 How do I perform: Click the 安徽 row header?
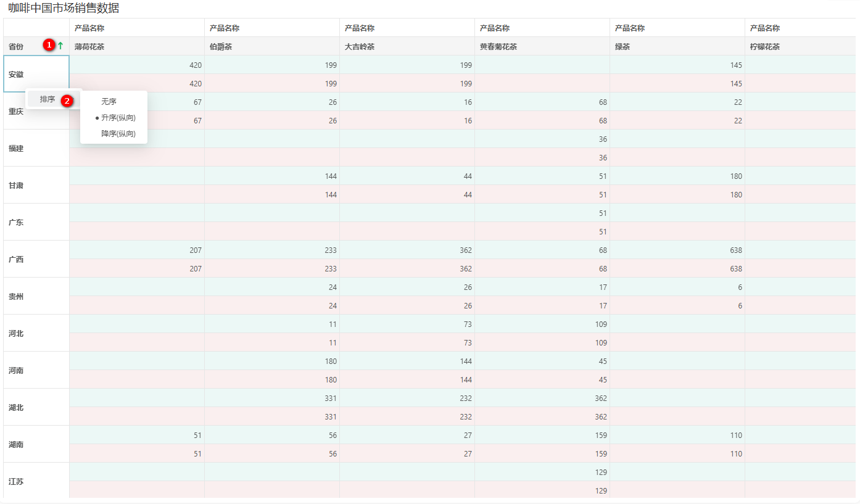click(36, 74)
